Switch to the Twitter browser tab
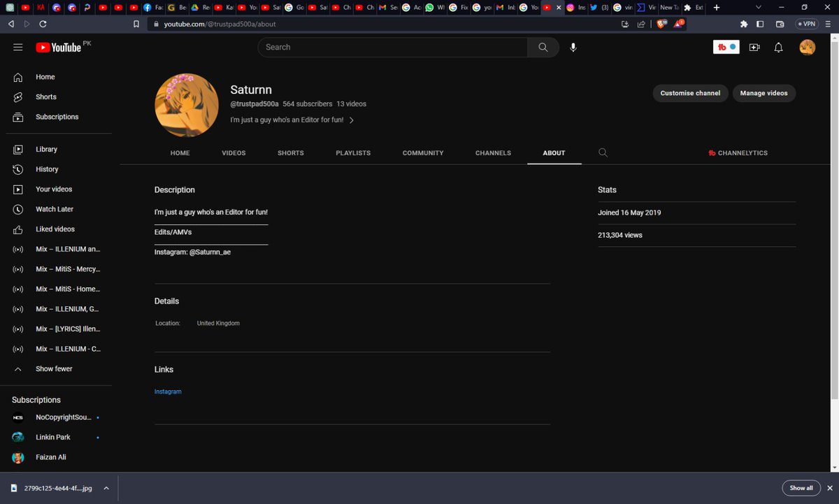This screenshot has width=839, height=504. pyautogui.click(x=599, y=7)
